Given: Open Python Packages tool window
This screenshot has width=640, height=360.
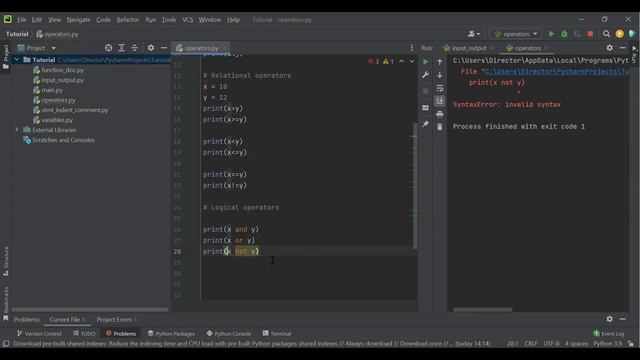Looking at the screenshot, I should coord(171,333).
